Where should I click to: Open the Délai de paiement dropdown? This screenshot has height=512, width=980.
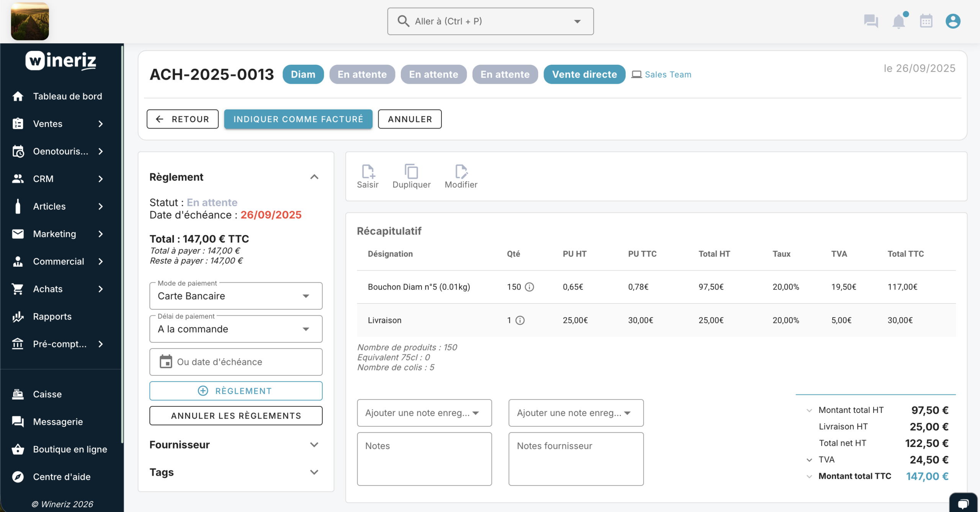coord(235,329)
